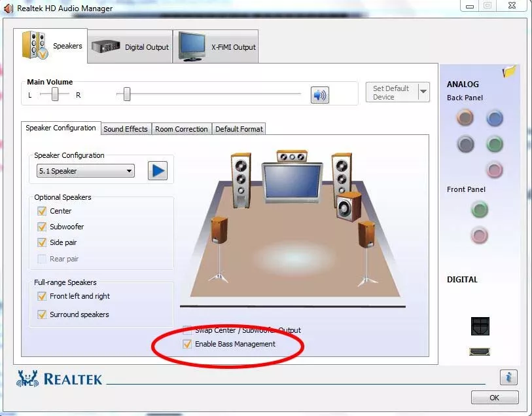Uncheck the Side pair checkbox

(42, 242)
